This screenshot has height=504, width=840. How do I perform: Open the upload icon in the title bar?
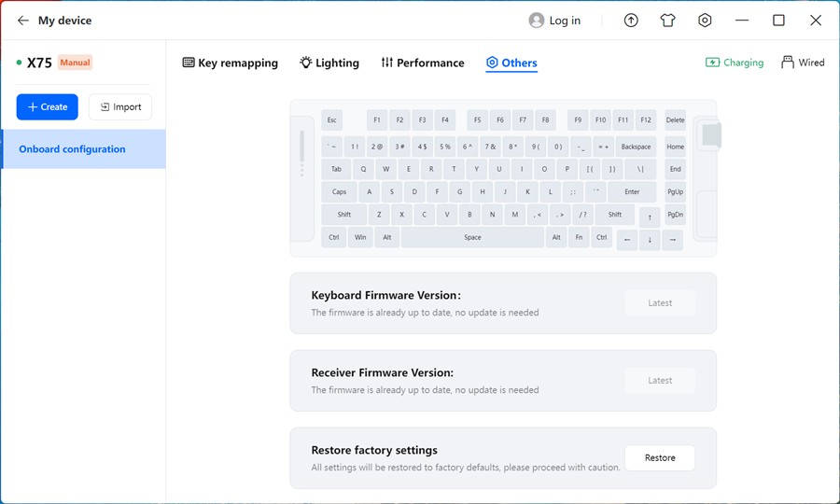631,21
